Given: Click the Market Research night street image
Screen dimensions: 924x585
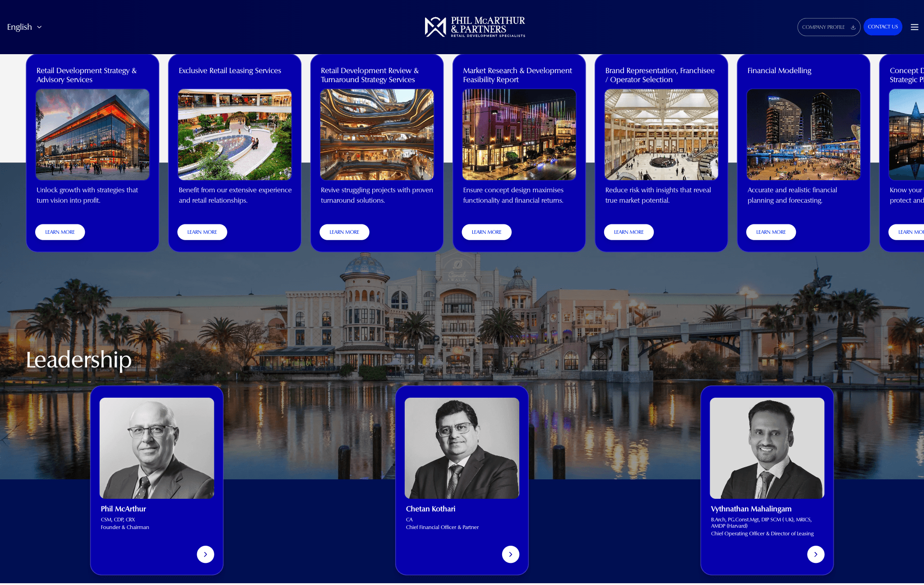Looking at the screenshot, I should coord(519,135).
